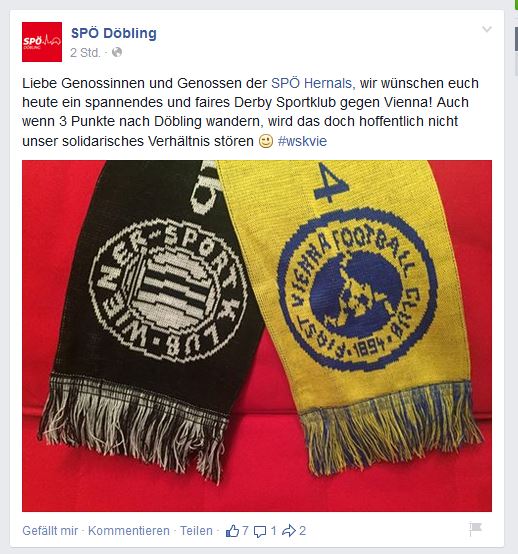518x554 pixels.
Task: Click the smiley emoji in post
Action: pos(266,141)
